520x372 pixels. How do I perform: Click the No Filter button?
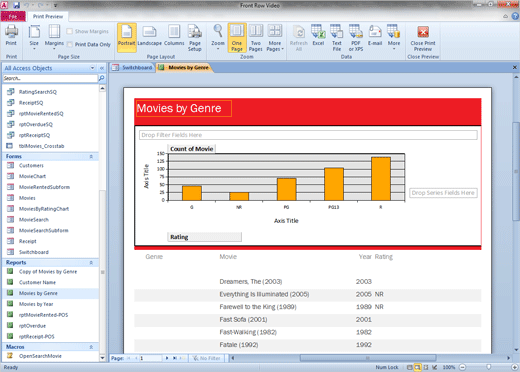pyautogui.click(x=207, y=358)
